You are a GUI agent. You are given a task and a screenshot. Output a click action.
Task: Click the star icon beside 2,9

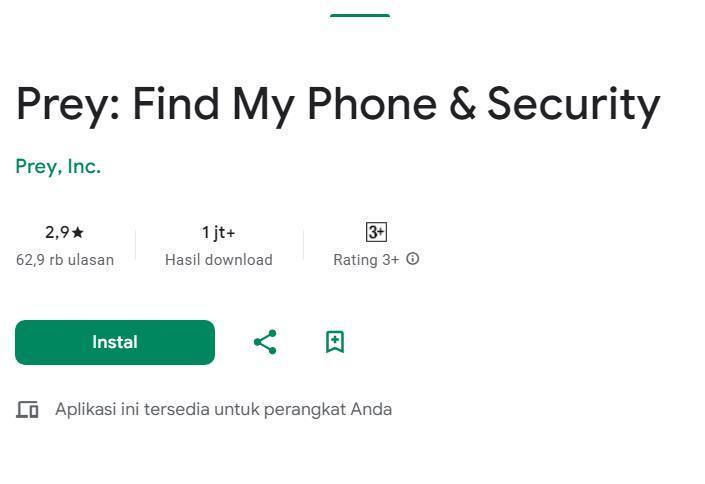77,232
